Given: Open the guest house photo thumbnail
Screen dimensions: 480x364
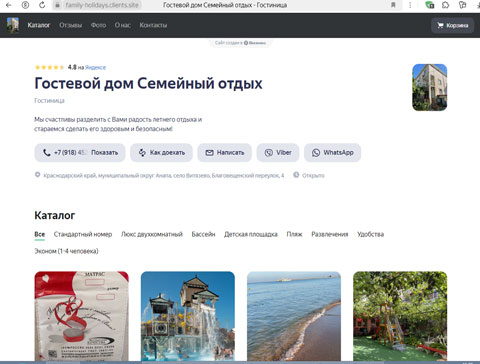Looking at the screenshot, I should pos(430,87).
